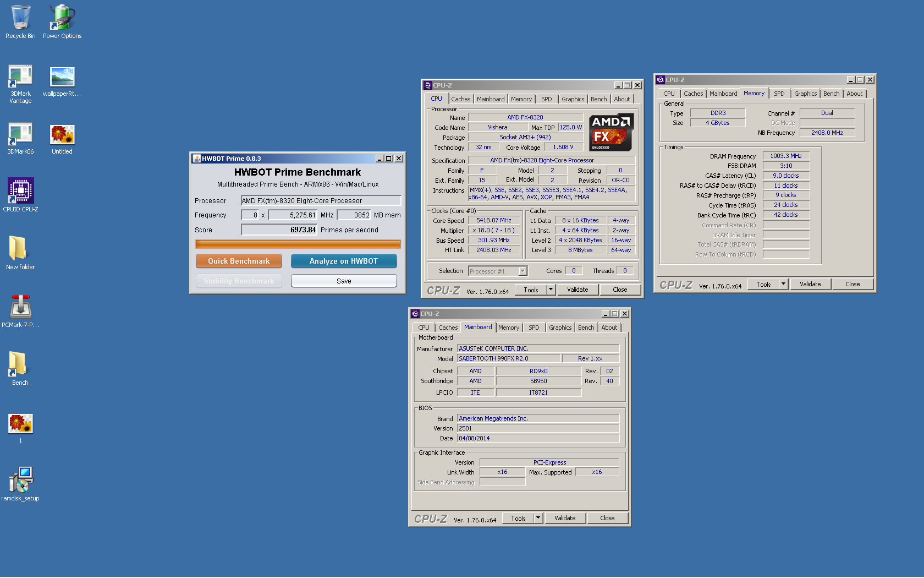Screen dimensions: 924x578
Task: Open Bench tab in CPU-Z Mainboard window
Action: 586,328
